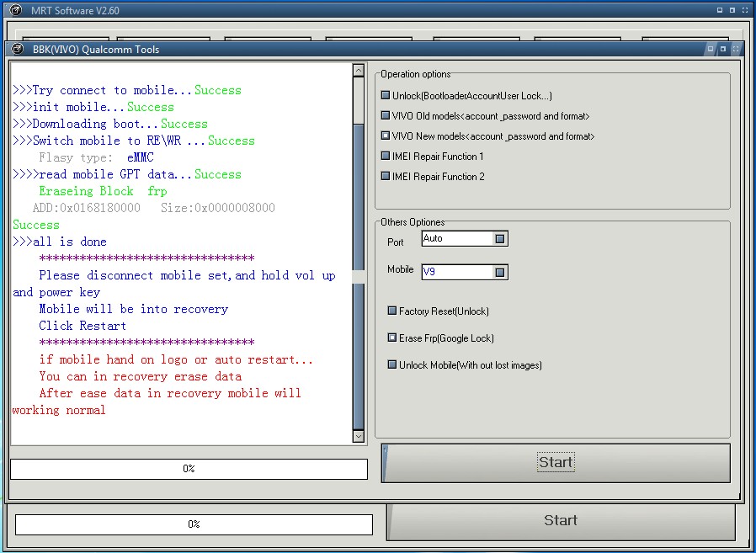Click the BBK(VIVO) Qualcomm Tools window icon
The width and height of the screenshot is (756, 553).
point(18,49)
